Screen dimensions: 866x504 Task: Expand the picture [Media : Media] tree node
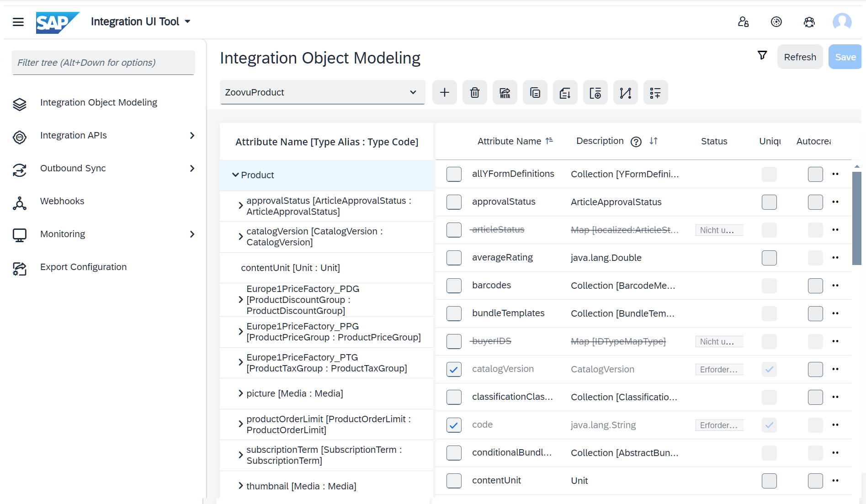241,393
